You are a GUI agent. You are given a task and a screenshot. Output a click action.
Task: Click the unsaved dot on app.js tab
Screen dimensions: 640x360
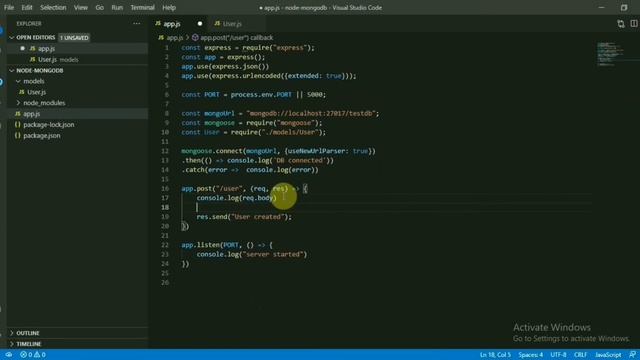(200, 24)
